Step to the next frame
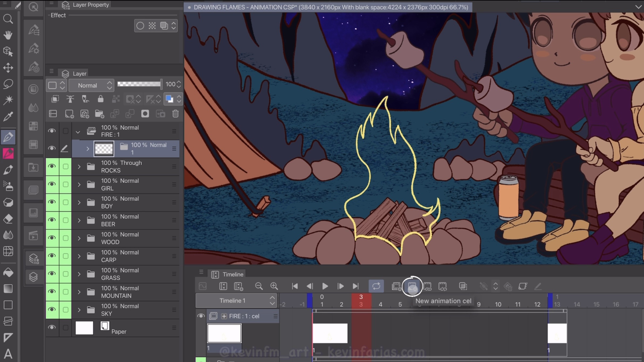The width and height of the screenshot is (644, 362). point(340,286)
